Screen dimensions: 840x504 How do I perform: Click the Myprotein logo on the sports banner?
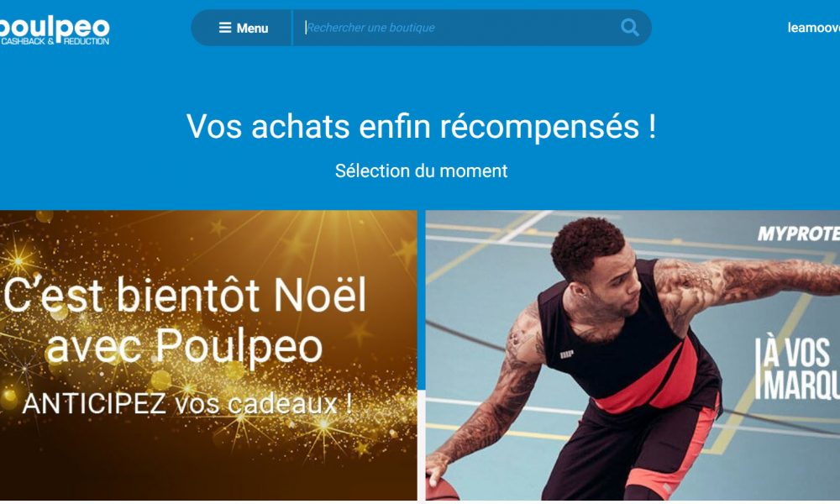pos(798,234)
